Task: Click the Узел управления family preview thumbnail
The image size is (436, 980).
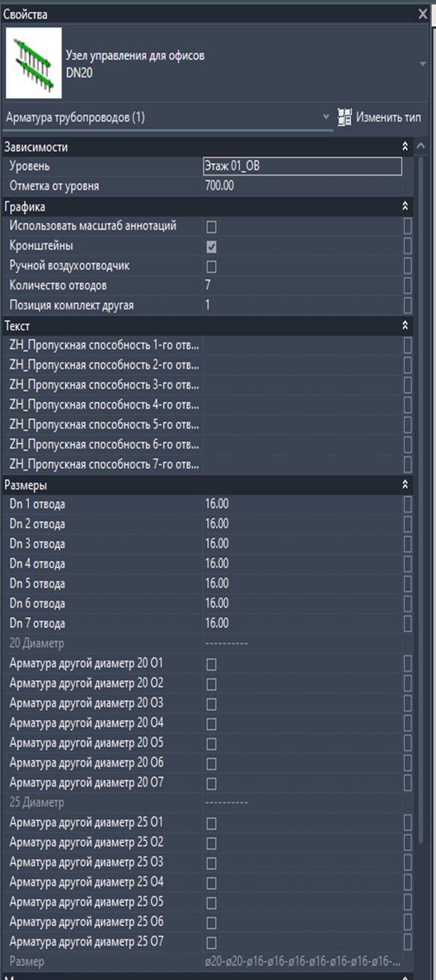Action: pos(31,64)
